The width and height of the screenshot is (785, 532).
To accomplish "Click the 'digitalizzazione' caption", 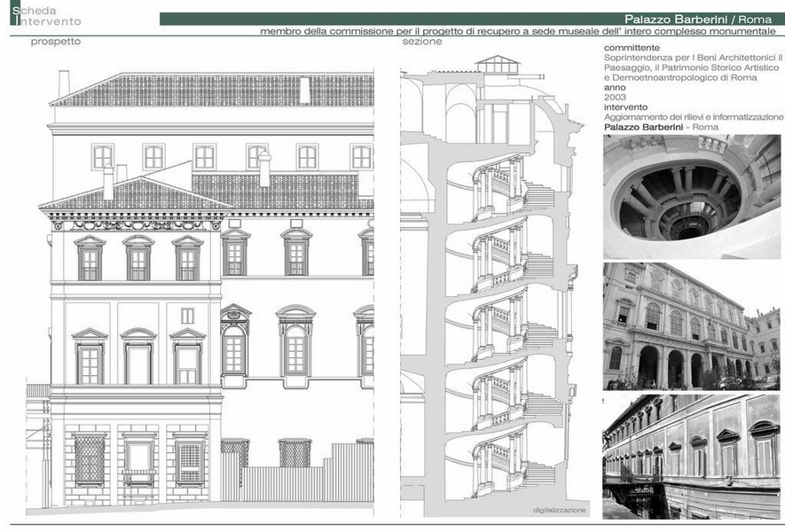I will pyautogui.click(x=559, y=510).
